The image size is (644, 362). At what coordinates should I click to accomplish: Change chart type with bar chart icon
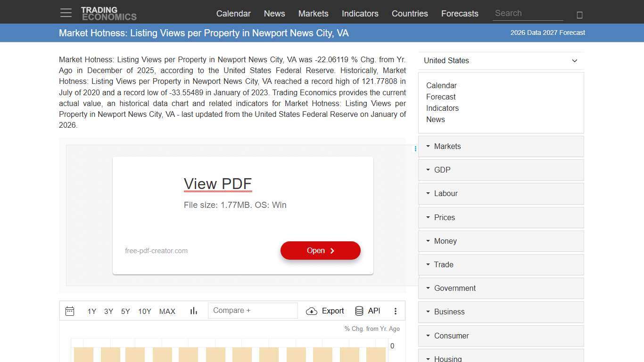(x=194, y=311)
